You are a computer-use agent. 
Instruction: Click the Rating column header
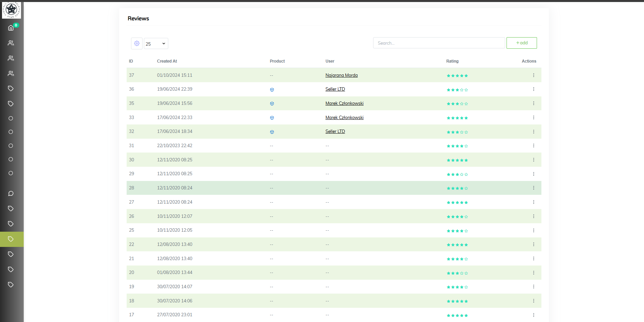452,61
